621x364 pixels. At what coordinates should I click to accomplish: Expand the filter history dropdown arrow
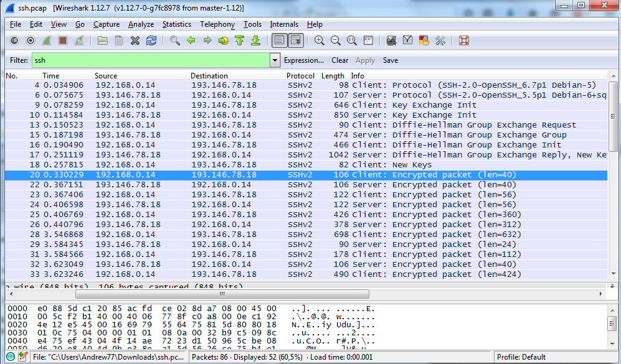(x=275, y=60)
